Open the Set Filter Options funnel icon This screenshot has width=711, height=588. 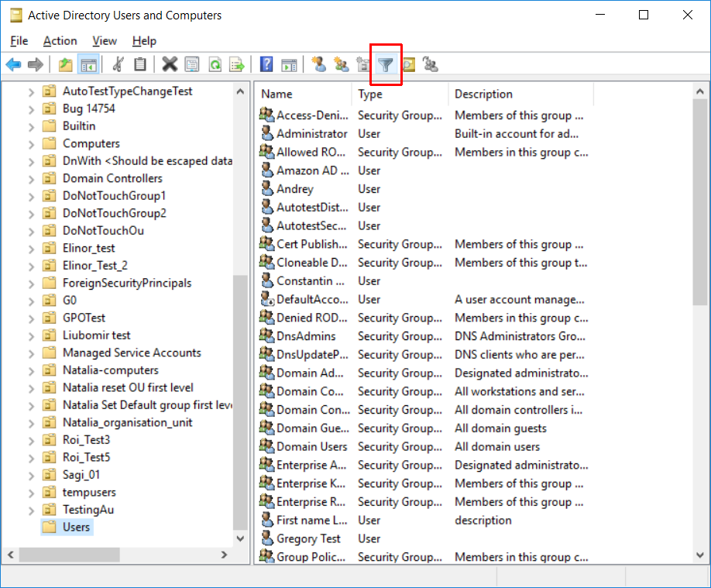[x=385, y=65]
